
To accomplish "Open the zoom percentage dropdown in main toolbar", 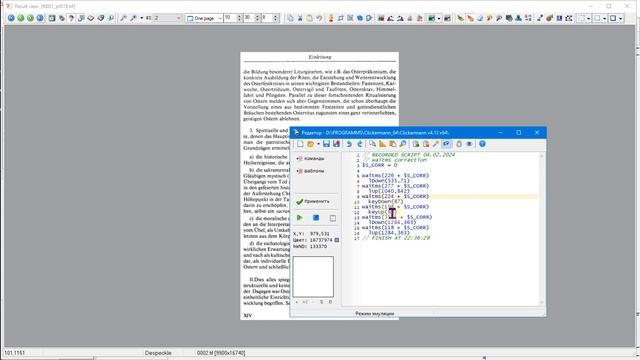I will [x=178, y=18].
